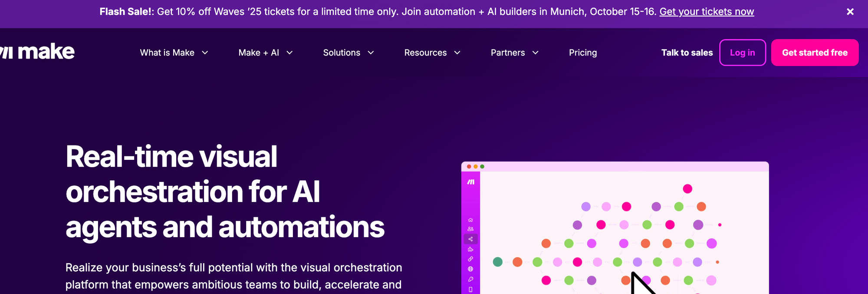Viewport: 868px width, 294px height.
Task: Close the Flash Sale banner
Action: point(850,12)
